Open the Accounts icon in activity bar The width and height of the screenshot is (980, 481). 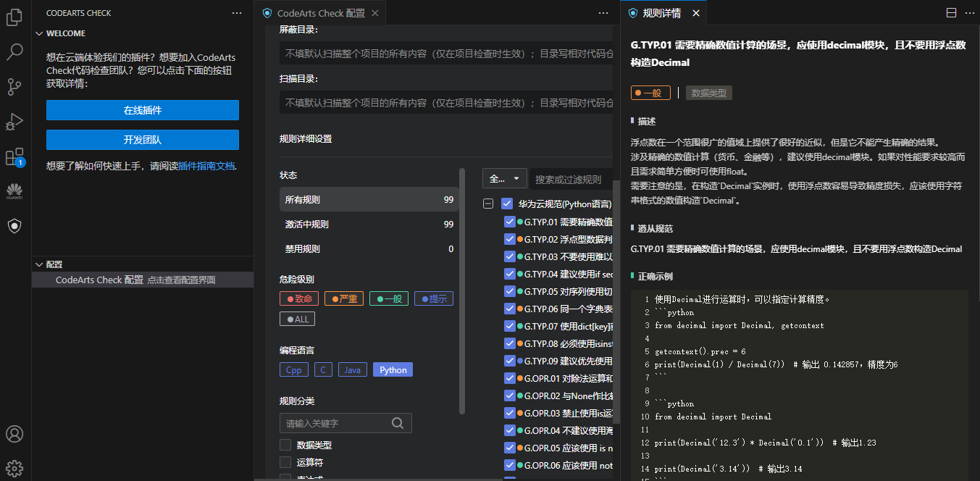[14, 434]
